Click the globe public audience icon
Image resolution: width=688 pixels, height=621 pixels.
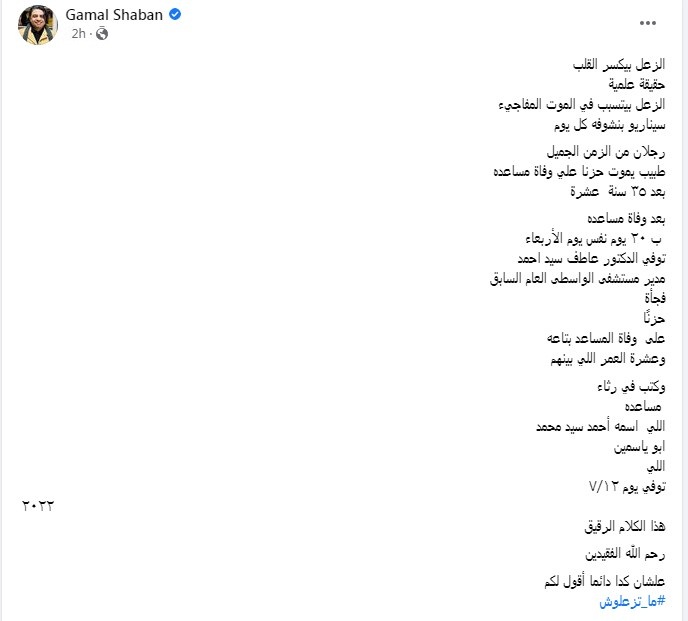point(101,34)
